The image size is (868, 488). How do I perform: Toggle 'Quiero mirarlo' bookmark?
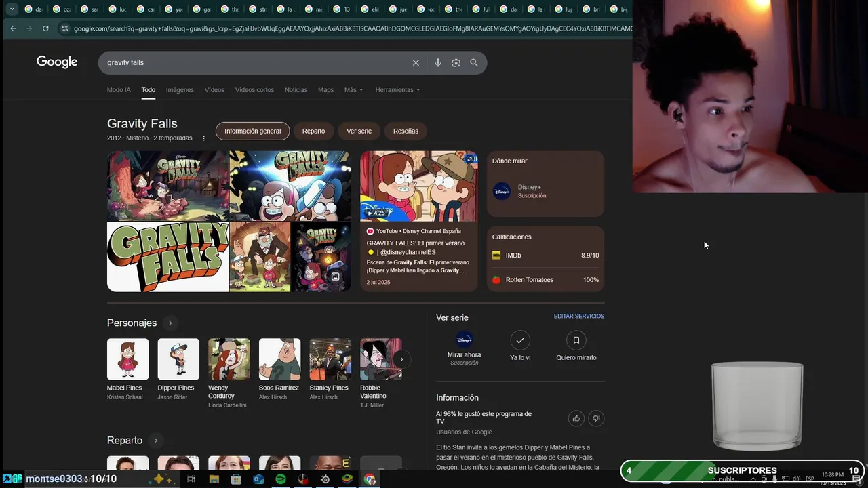pos(576,340)
